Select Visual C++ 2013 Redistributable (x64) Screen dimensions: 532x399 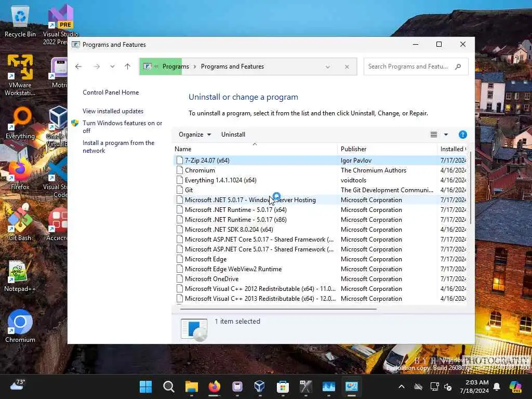coord(320,298)
